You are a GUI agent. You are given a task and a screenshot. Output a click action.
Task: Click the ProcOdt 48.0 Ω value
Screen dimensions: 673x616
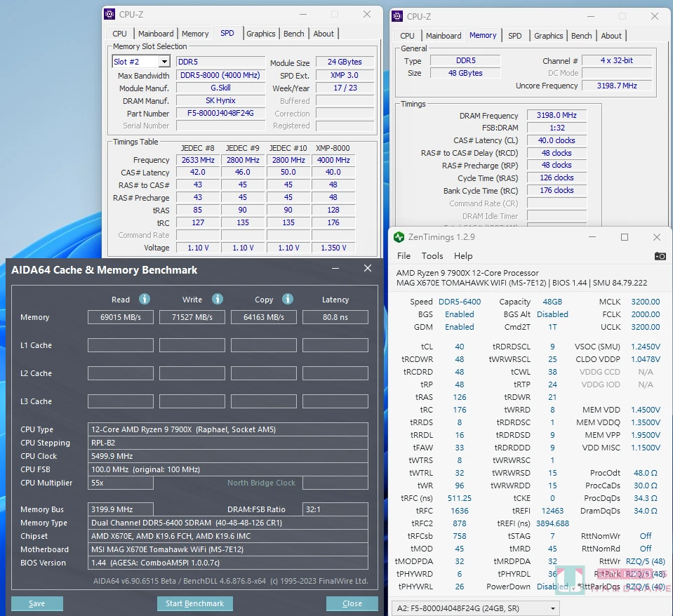point(646,473)
